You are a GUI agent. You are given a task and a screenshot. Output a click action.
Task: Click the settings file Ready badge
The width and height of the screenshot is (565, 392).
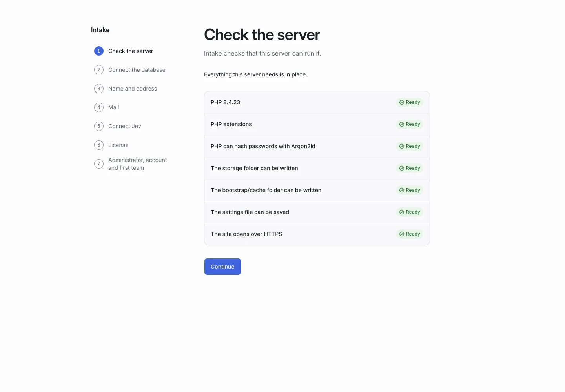[409, 212]
